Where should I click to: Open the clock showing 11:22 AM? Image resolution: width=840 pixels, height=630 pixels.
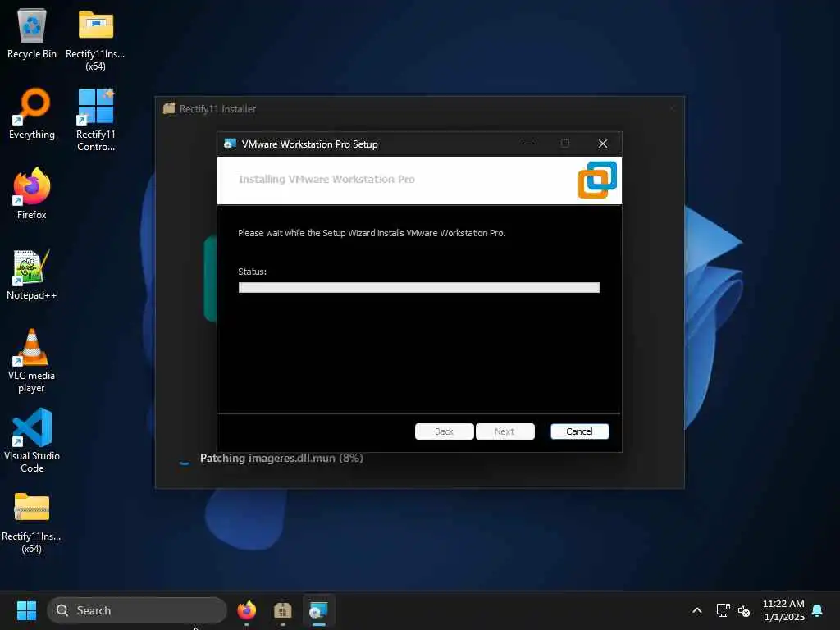pos(783,610)
